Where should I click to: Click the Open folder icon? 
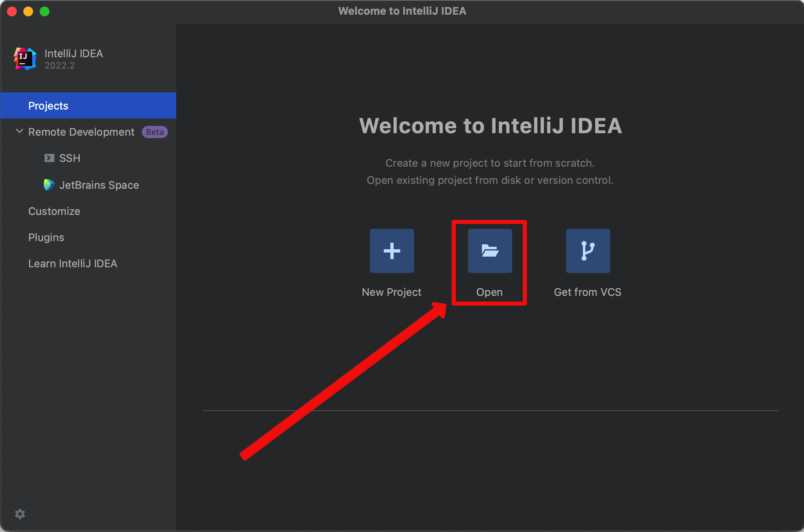tap(490, 250)
